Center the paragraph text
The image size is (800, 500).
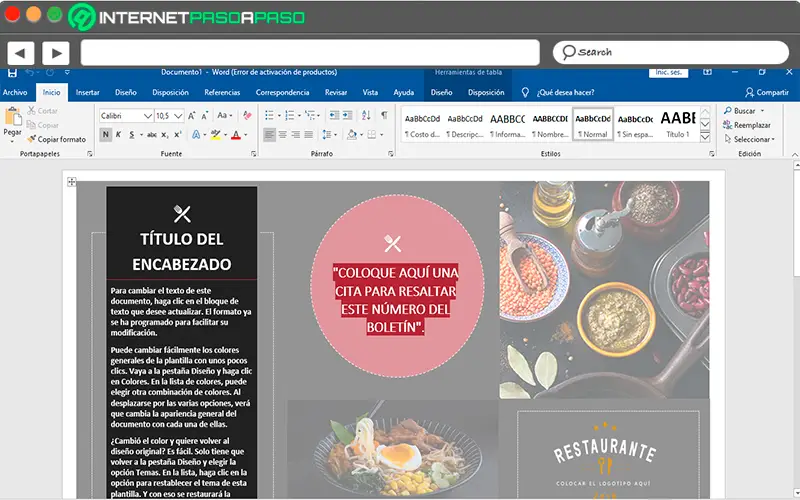pyautogui.click(x=283, y=135)
